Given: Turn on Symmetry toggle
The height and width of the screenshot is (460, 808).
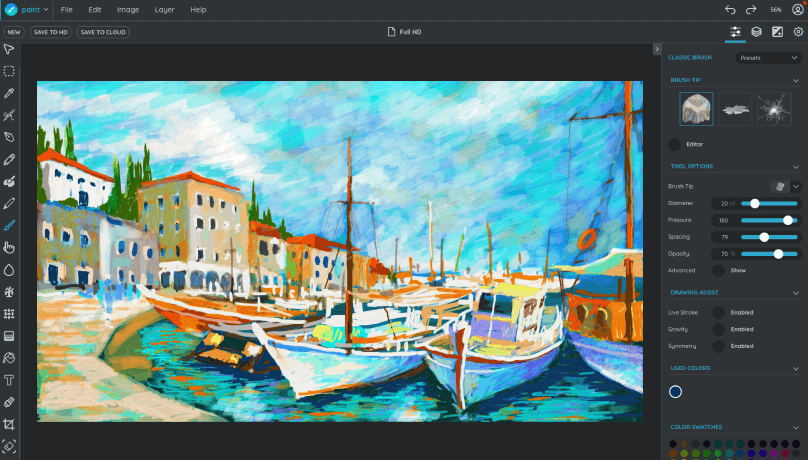Looking at the screenshot, I should coord(718,346).
